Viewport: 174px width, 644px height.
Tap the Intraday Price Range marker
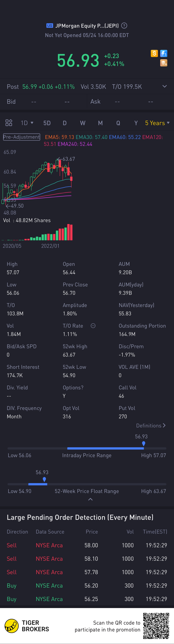pos(144,444)
